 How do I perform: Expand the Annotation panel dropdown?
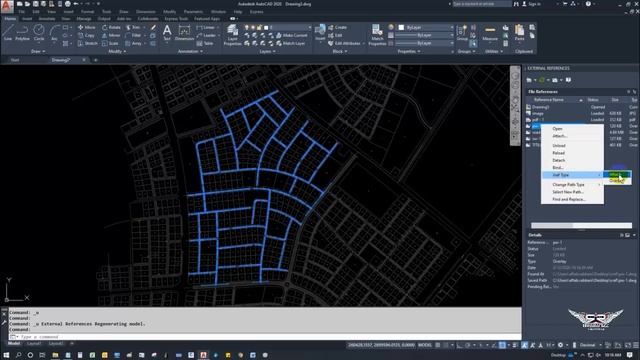click(x=190, y=51)
